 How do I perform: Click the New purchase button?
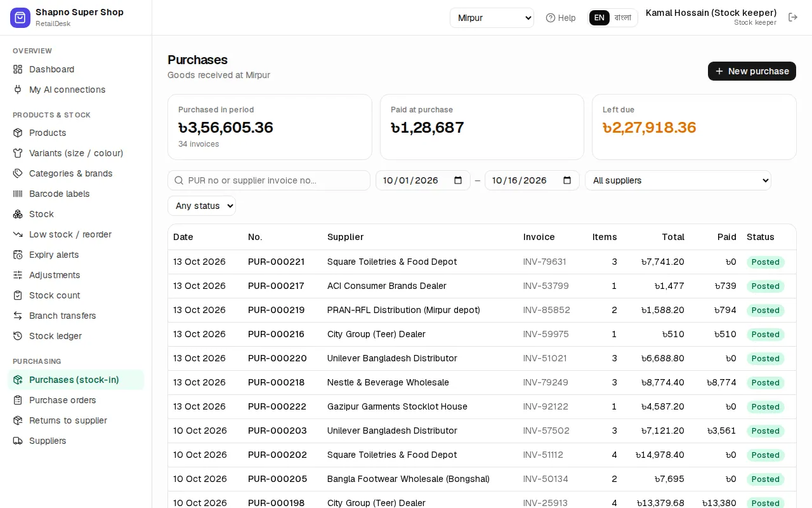[752, 71]
